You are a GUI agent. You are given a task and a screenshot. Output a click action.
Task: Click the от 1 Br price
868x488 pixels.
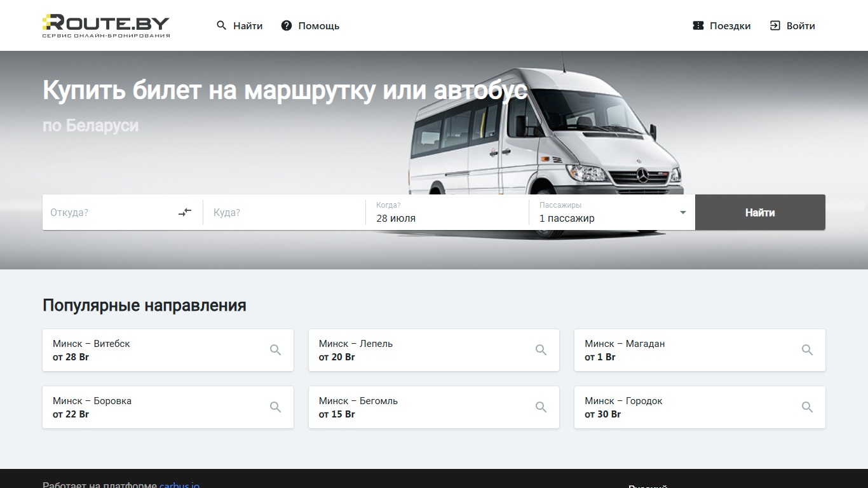click(x=600, y=356)
